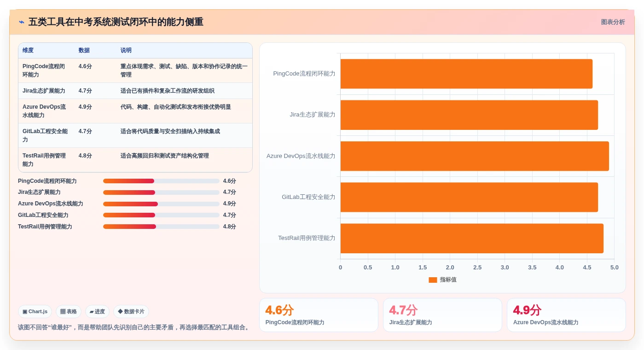This screenshot has width=644, height=350.
Task: Click the chart axis label 5.0
Action: pos(614,268)
